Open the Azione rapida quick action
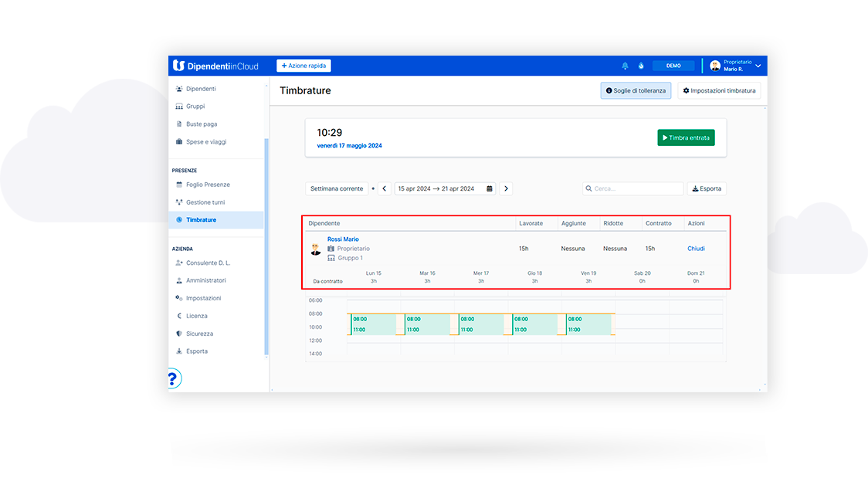 (x=303, y=66)
